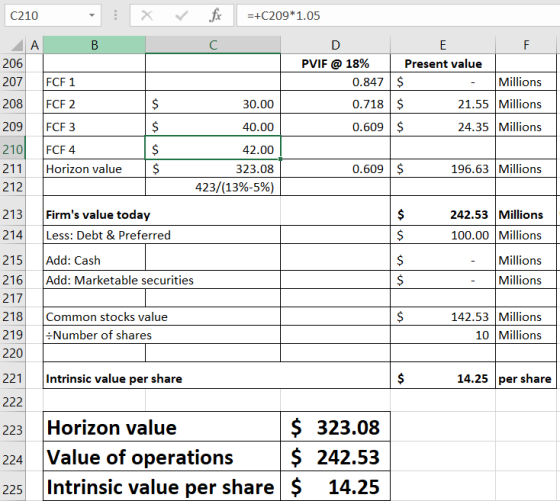Select column B header
The height and width of the screenshot is (501, 560).
[94, 45]
